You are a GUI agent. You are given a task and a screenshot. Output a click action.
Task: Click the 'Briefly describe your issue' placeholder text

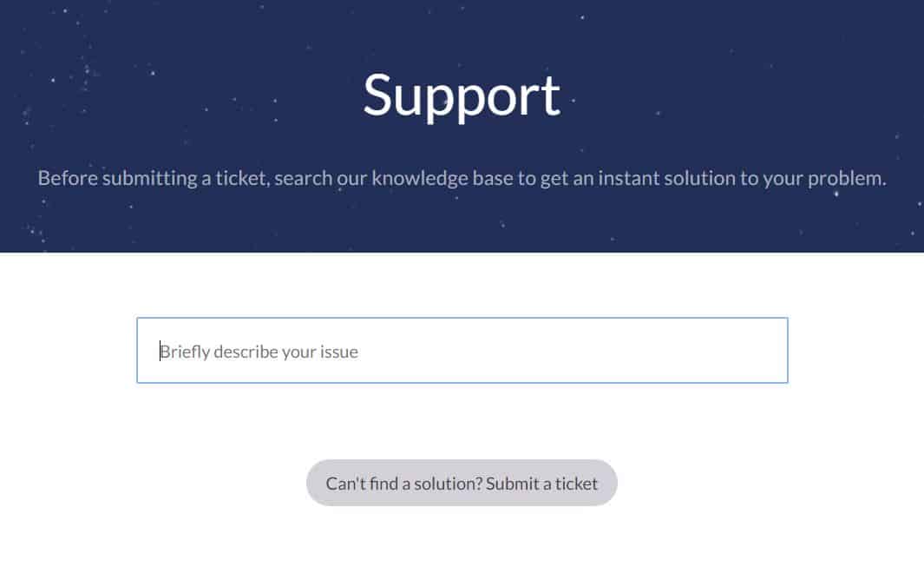tap(259, 352)
